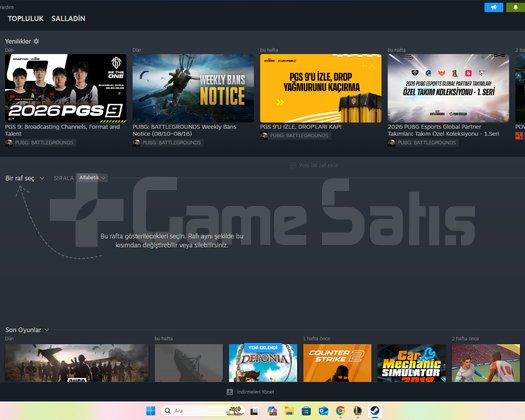Click PUBG: BATTLEGROUNDS tag under DROP'LARI KAP news
The image size is (525, 420).
295,135
